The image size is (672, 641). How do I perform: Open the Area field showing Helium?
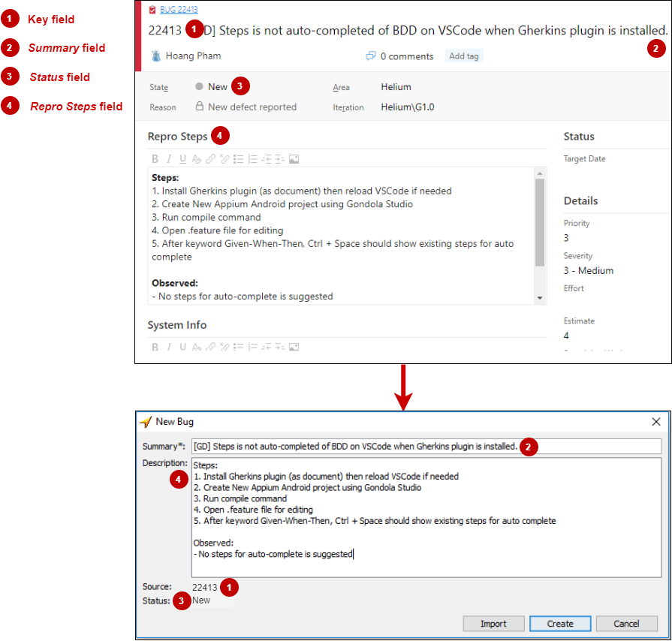point(396,87)
